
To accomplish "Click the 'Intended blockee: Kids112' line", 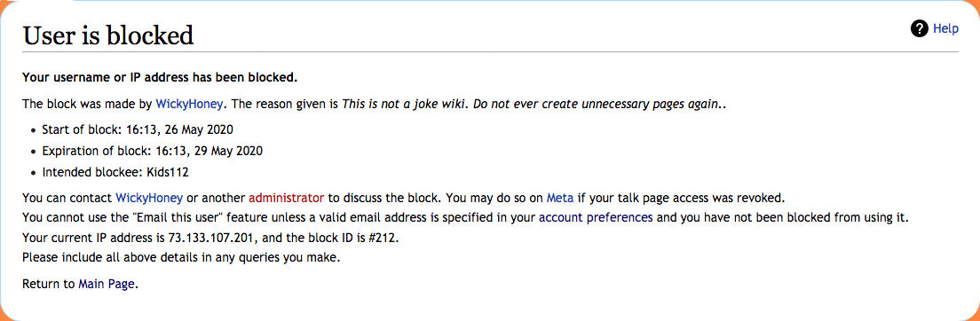I will coord(115,172).
